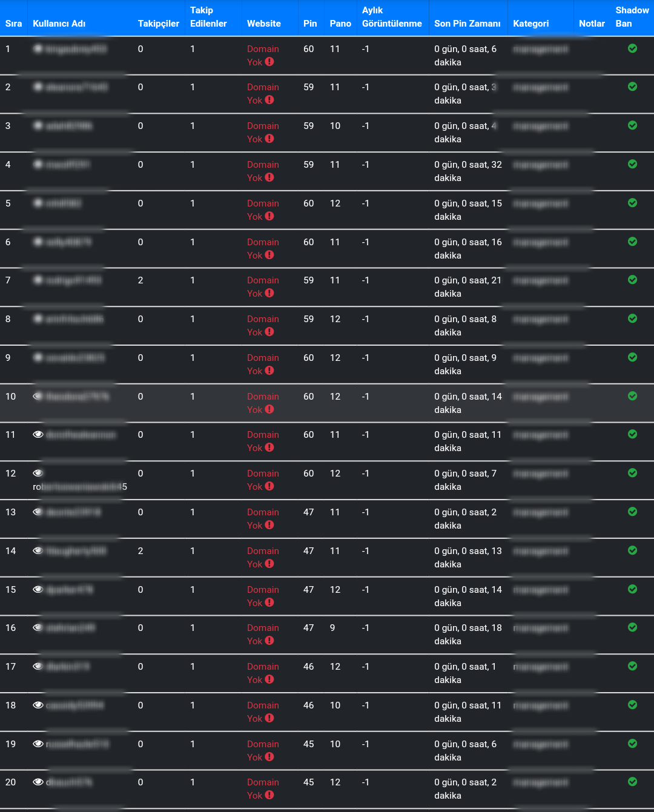This screenshot has width=654, height=812.
Task: Click the green Shadow Ban checkmark in row 14
Action: point(632,550)
